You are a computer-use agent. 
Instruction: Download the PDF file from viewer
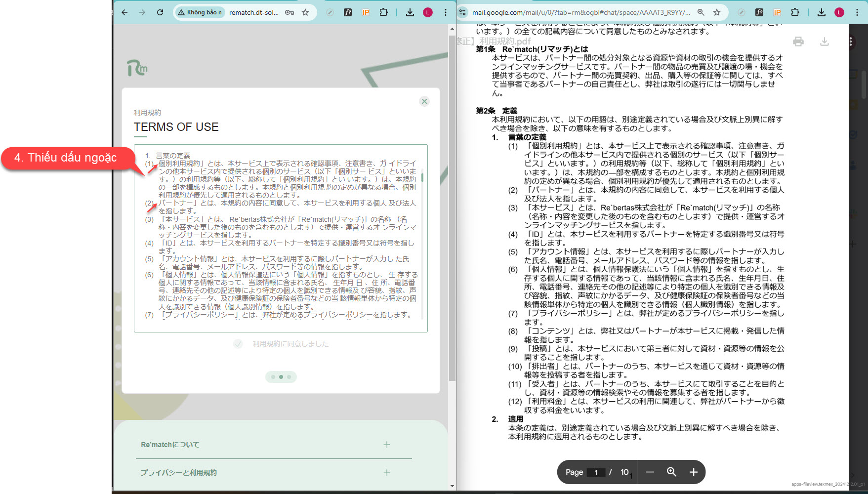point(824,41)
